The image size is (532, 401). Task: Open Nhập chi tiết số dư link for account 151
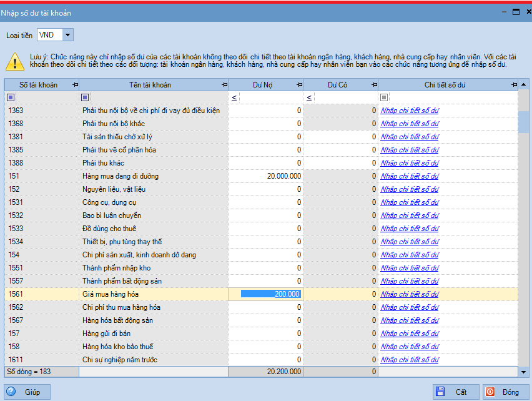pos(410,176)
